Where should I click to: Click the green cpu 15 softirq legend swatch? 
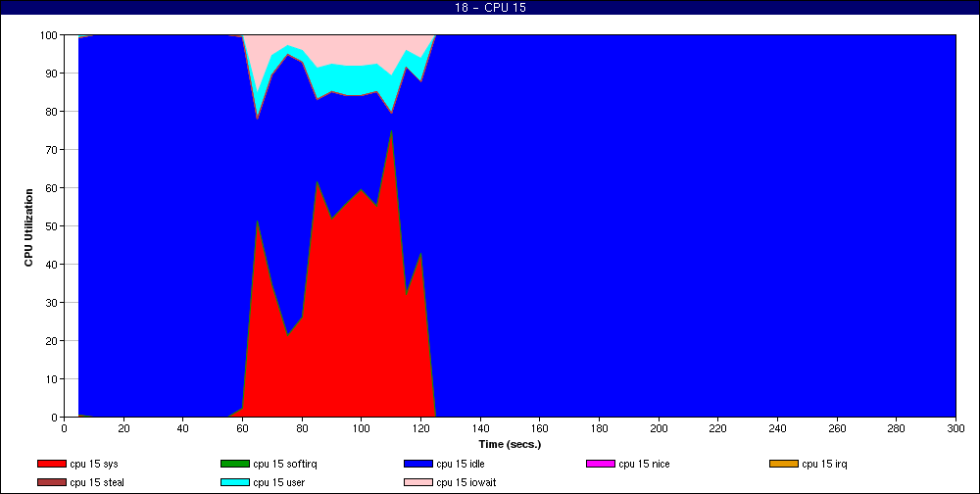click(235, 464)
